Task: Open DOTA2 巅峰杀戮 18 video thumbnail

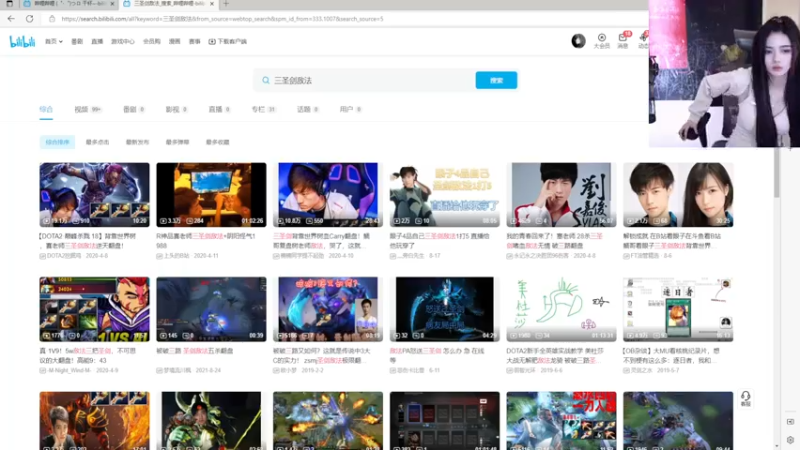Action: coord(94,195)
